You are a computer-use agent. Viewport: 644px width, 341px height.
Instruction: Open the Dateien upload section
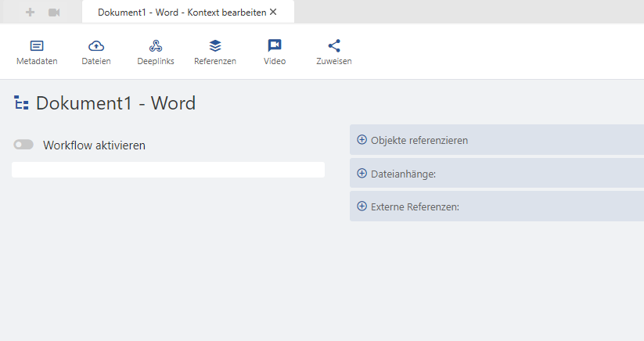point(96,52)
